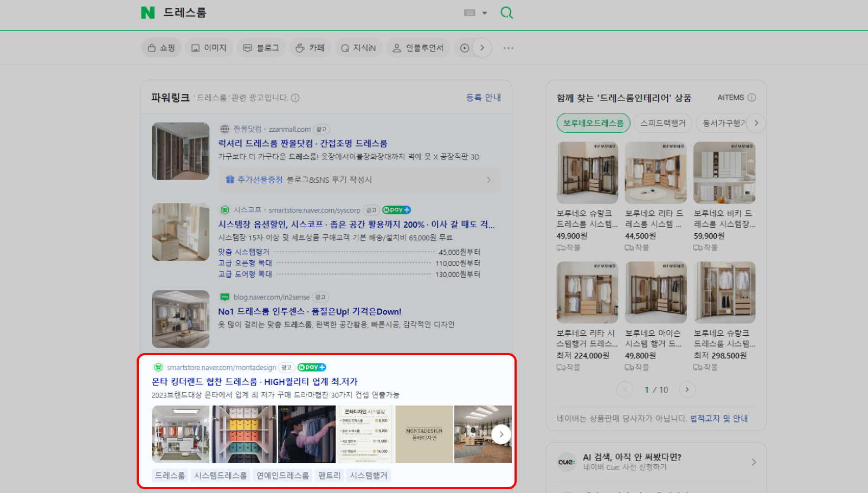
Task: Open the 시스코프 ad thumbnail image
Action: click(x=181, y=232)
